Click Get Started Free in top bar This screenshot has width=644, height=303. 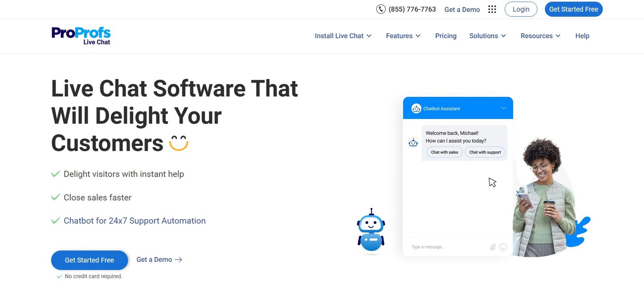click(x=574, y=9)
